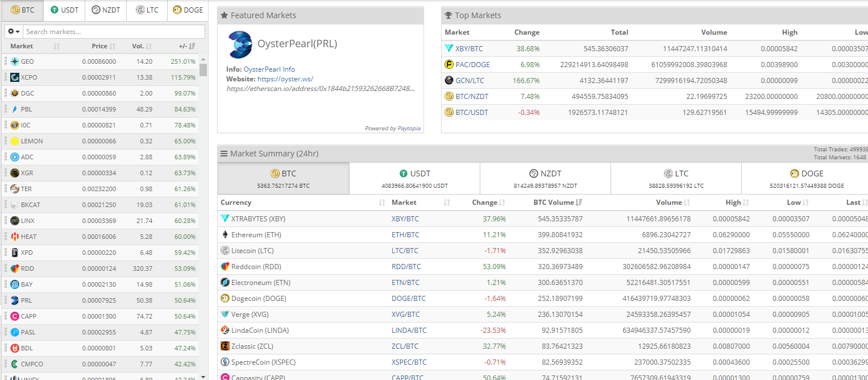Click the Dogecoin icon in Market Summary
868x380 pixels.
(x=225, y=299)
